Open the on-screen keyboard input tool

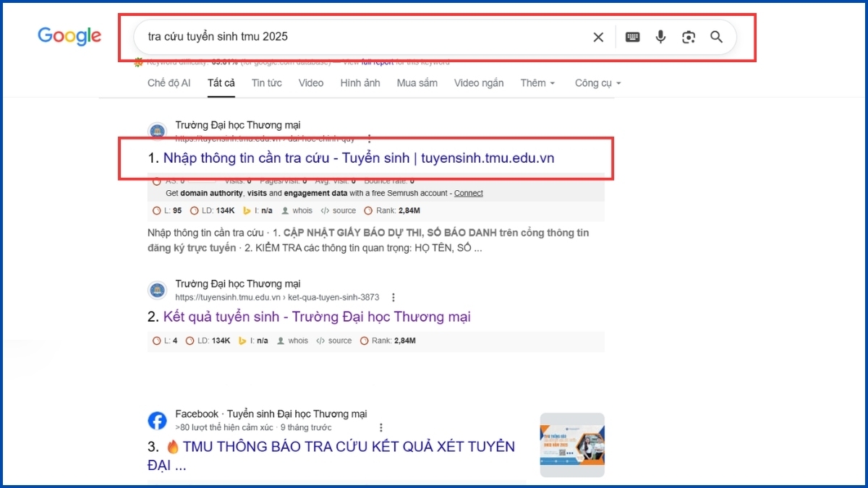pyautogui.click(x=632, y=37)
